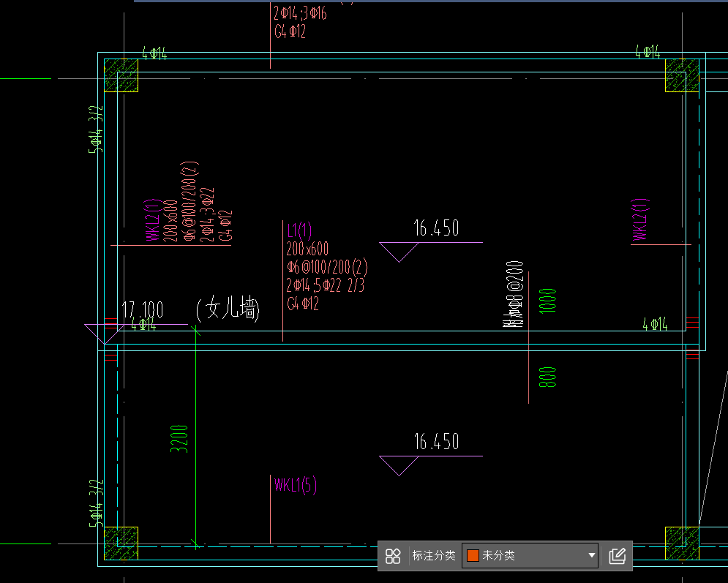
Task: Click the G4Φ12 text below 2Φ14;5Φ22 2/3
Action: coord(303,304)
